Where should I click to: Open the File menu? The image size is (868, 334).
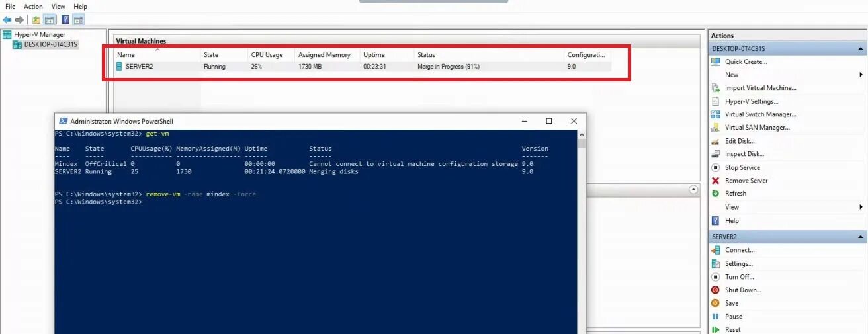(10, 7)
